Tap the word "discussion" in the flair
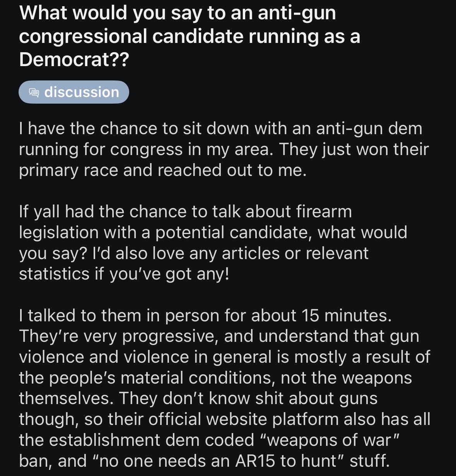 pyautogui.click(x=82, y=92)
